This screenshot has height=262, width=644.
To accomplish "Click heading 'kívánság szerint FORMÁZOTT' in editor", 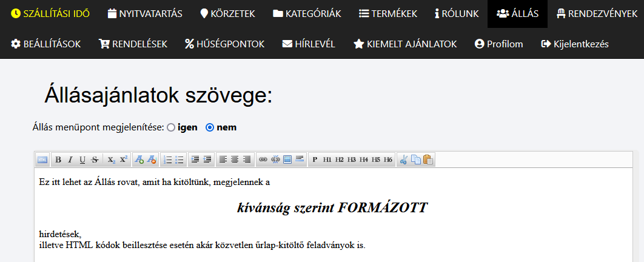I will click(x=332, y=208).
